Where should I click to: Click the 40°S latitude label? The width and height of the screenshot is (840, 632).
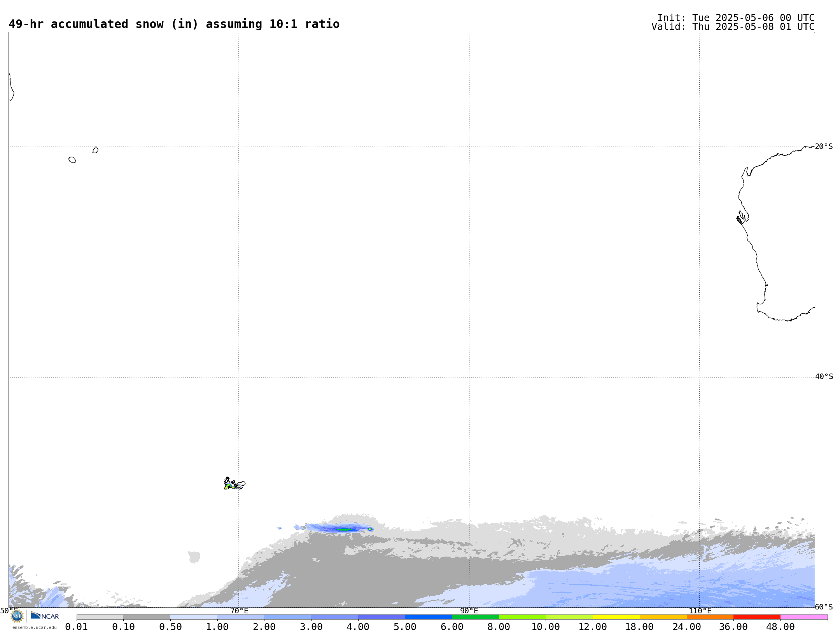point(824,377)
